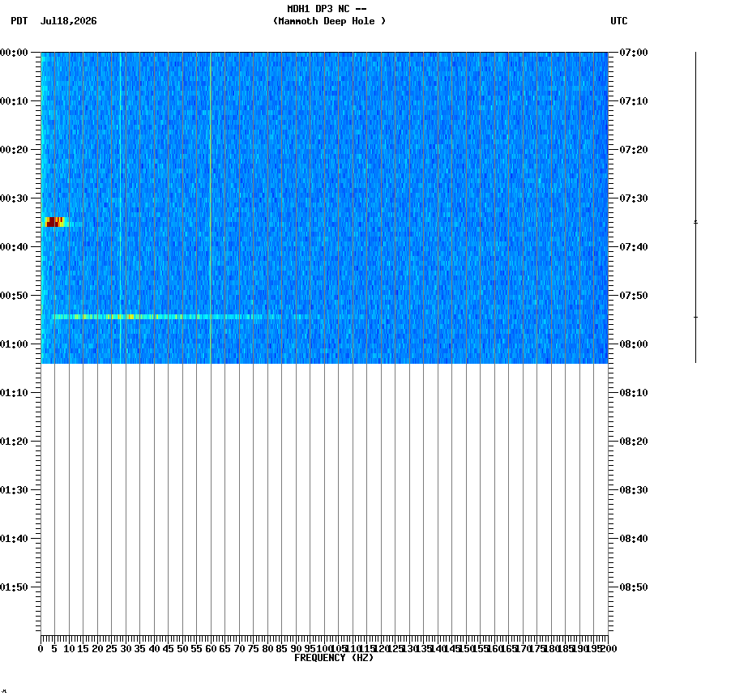Click the 00:00 PDT time label
Screen dimensions: 731x700
pyautogui.click(x=14, y=53)
